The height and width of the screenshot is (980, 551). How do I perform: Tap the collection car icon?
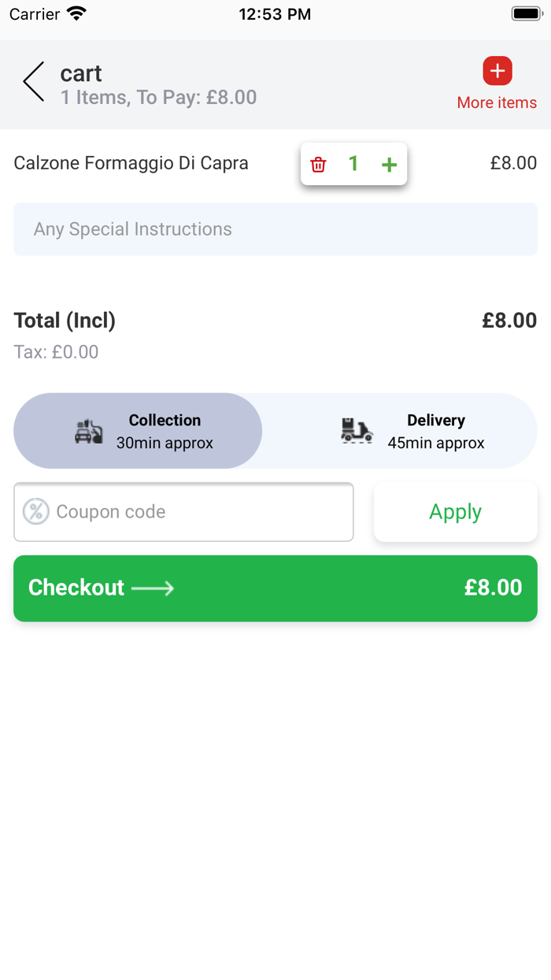(89, 432)
